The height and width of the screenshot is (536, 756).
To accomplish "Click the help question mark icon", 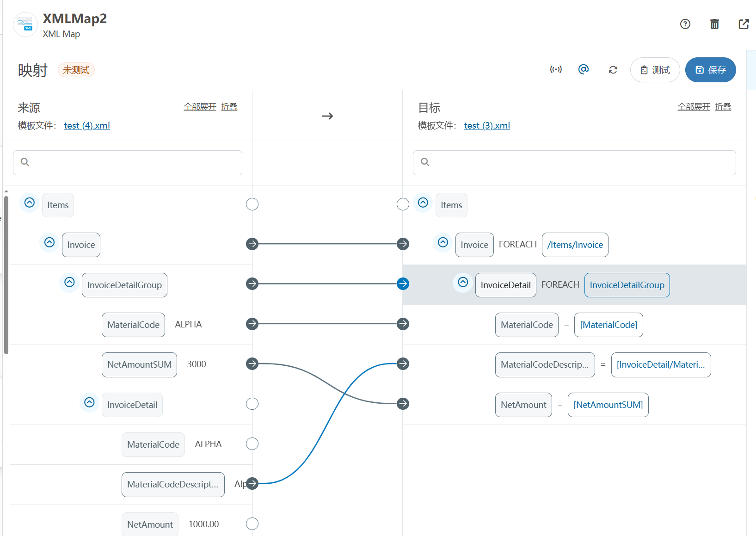I will (685, 24).
